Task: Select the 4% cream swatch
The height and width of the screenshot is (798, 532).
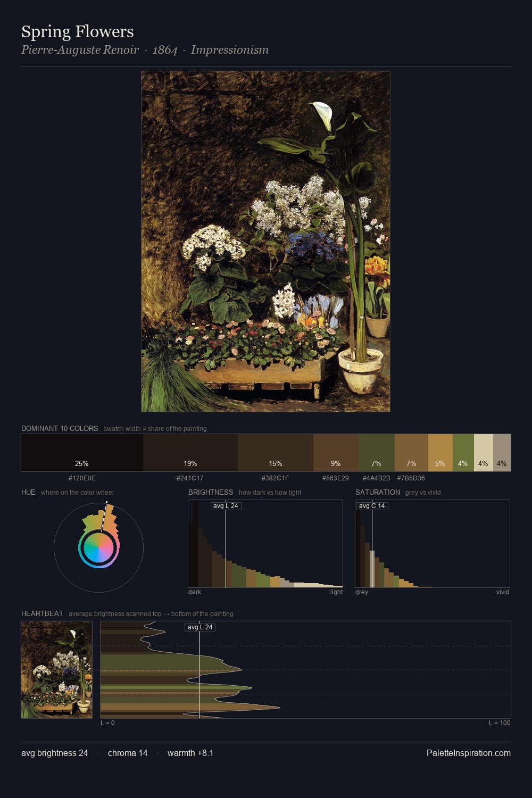Action: 484,453
